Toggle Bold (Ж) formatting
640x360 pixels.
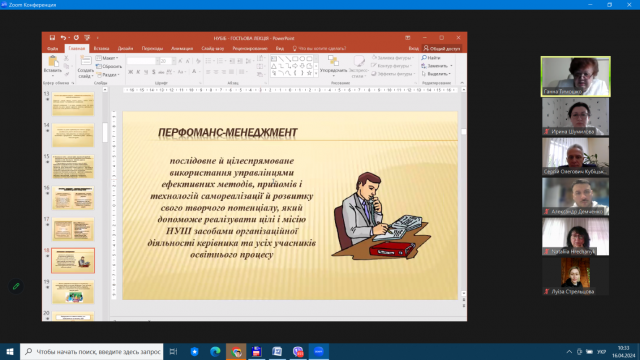click(x=131, y=72)
